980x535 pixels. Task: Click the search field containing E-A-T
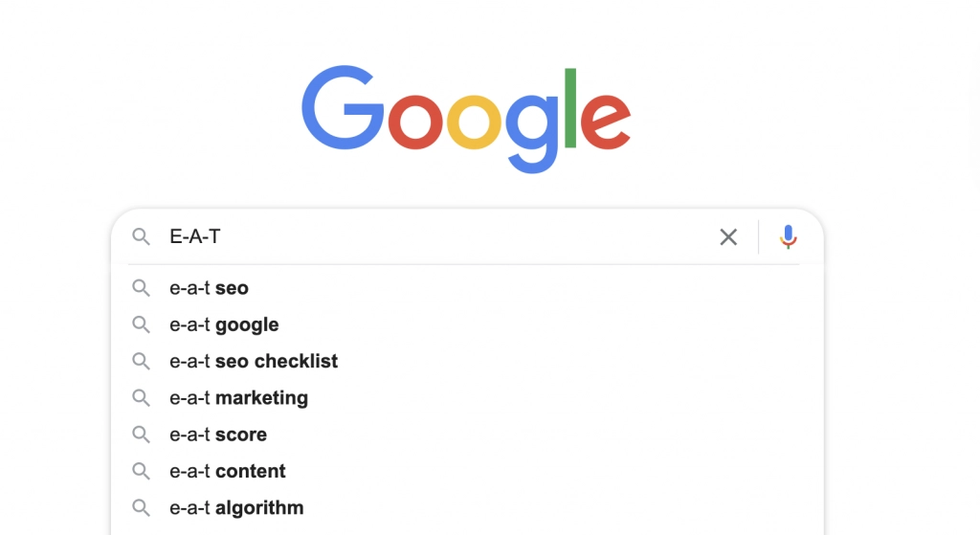(x=437, y=237)
